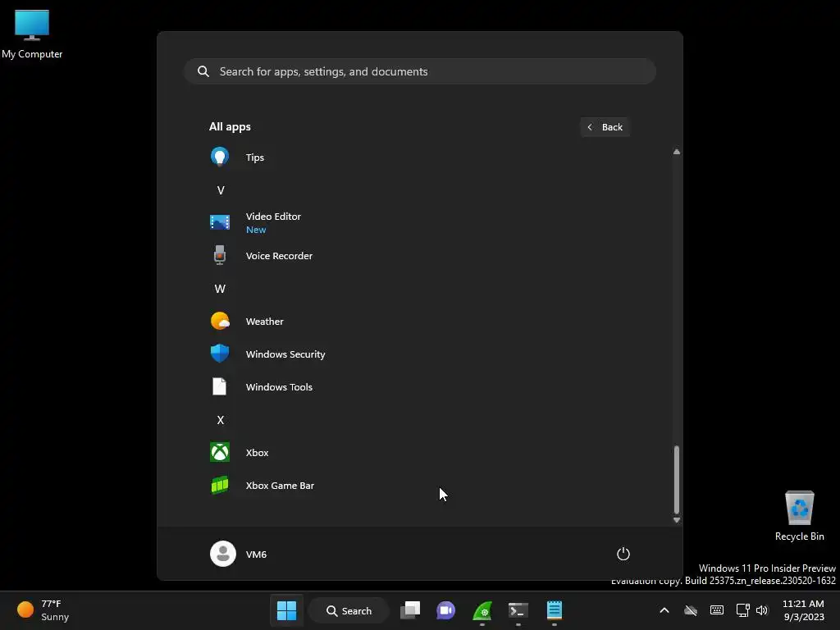Jump via the V letter header

pos(220,190)
